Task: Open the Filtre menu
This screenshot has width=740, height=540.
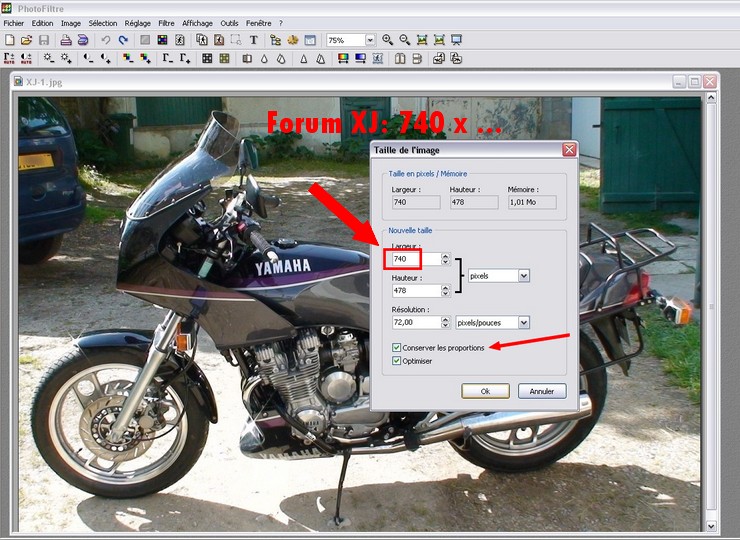Action: [166, 23]
